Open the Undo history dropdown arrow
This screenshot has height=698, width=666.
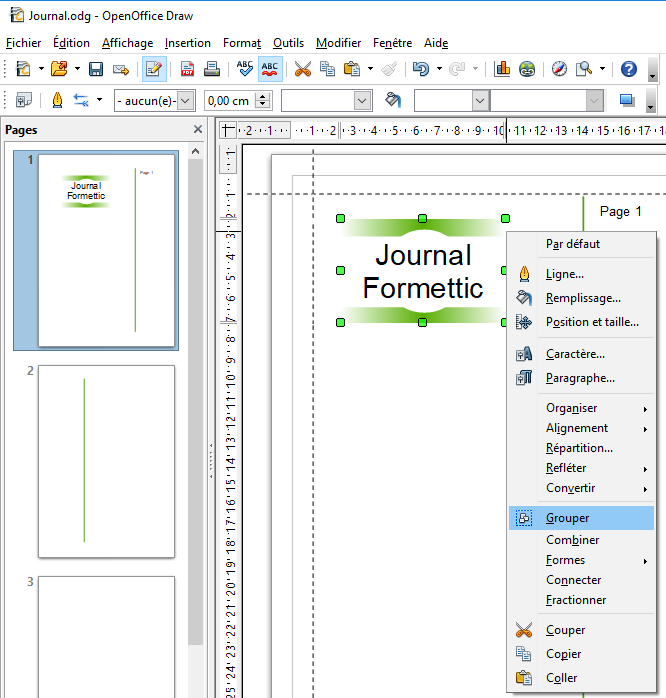pyautogui.click(x=439, y=69)
